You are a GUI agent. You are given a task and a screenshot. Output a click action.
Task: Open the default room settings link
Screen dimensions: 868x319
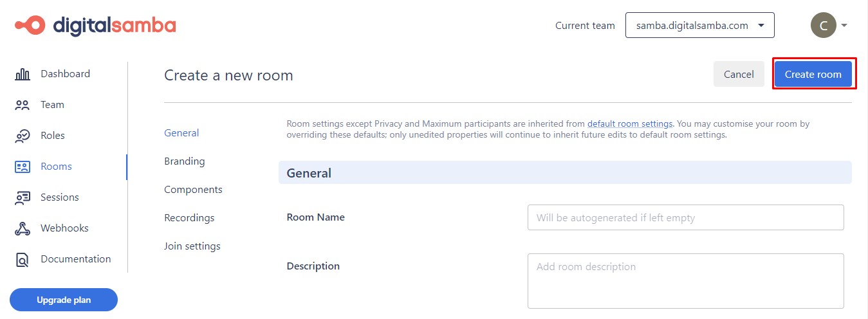pyautogui.click(x=629, y=123)
